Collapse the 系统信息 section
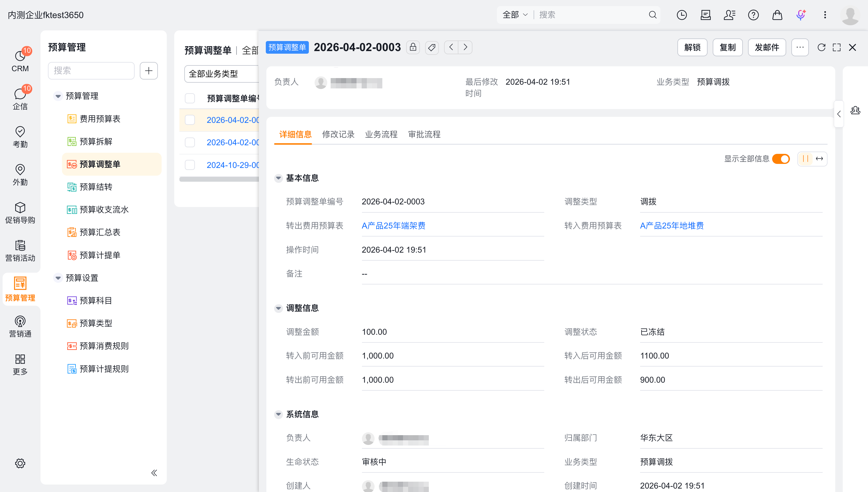The height and width of the screenshot is (492, 868). 278,414
